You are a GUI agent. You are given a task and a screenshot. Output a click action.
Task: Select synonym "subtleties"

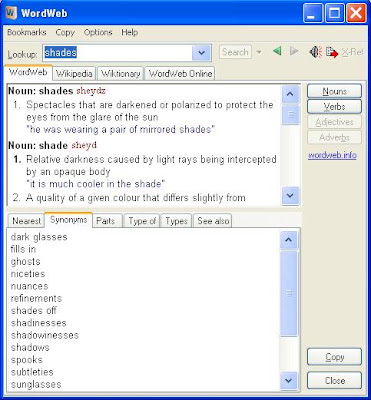32,372
